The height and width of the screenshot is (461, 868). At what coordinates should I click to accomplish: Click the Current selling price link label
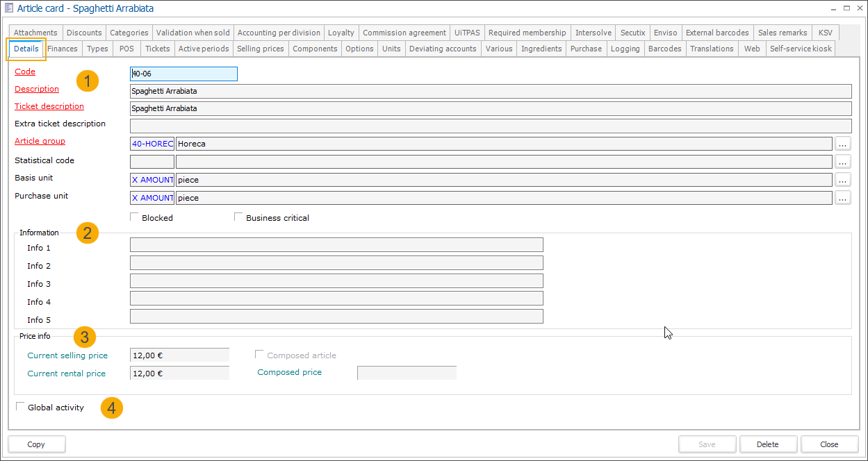pos(67,355)
